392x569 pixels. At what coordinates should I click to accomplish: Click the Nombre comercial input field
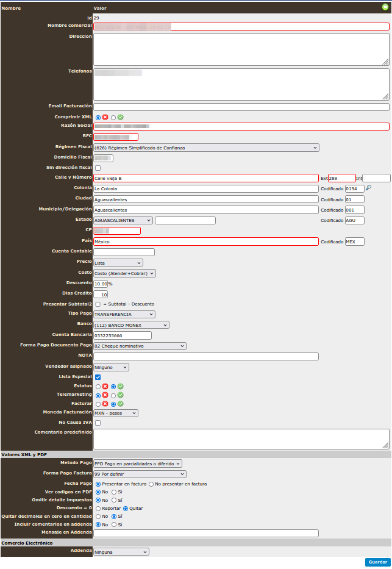241,26
